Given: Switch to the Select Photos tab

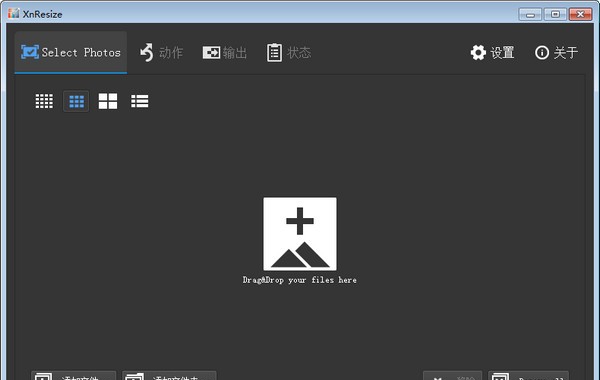Looking at the screenshot, I should pos(71,52).
